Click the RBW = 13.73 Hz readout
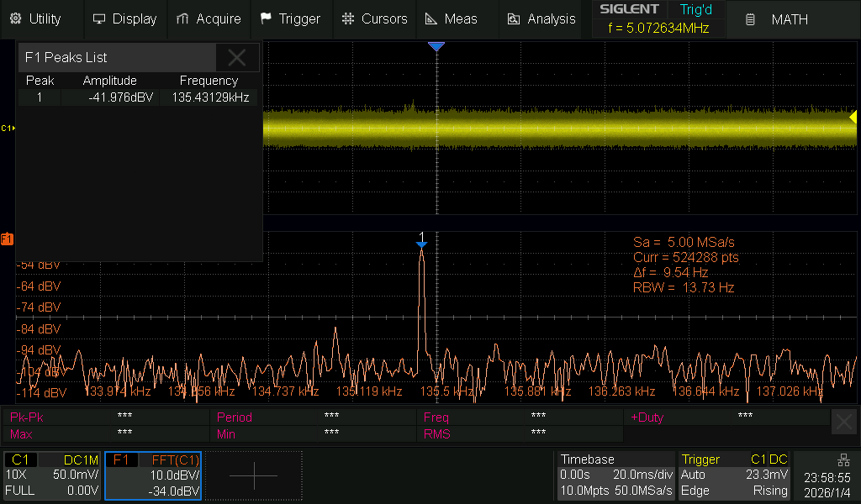Image resolution: width=861 pixels, height=504 pixels. [683, 288]
